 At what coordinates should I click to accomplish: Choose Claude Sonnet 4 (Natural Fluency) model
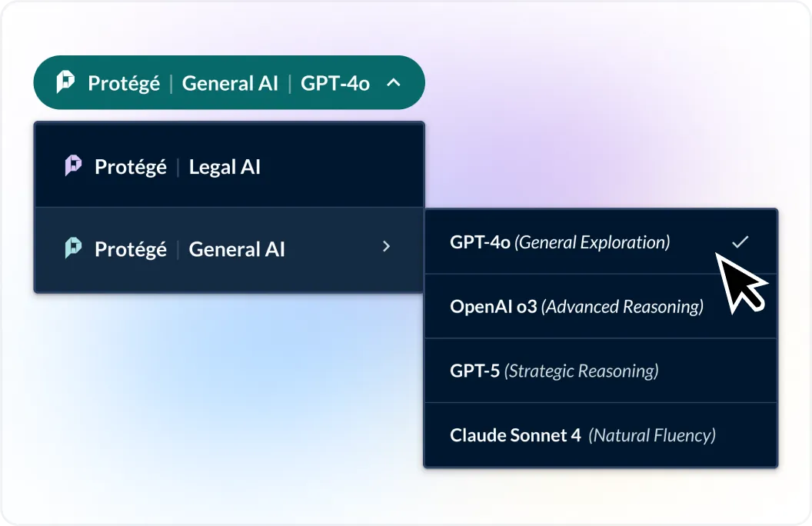pos(601,435)
